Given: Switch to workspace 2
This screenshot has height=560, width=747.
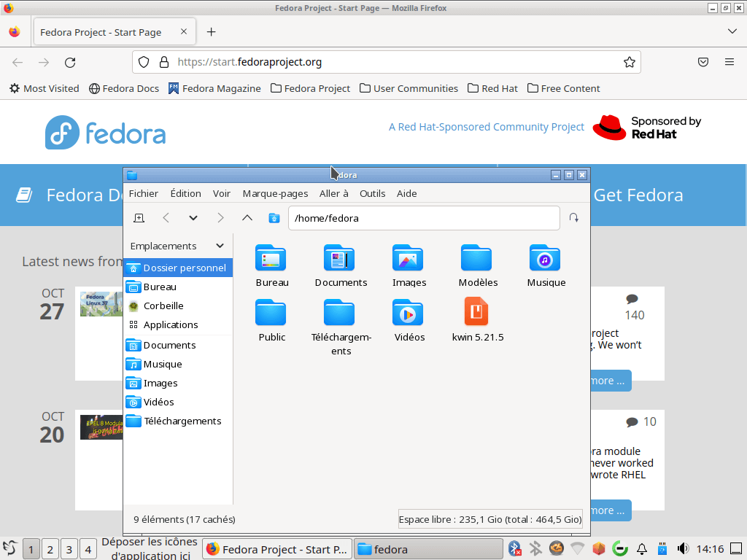Looking at the screenshot, I should pos(50,550).
